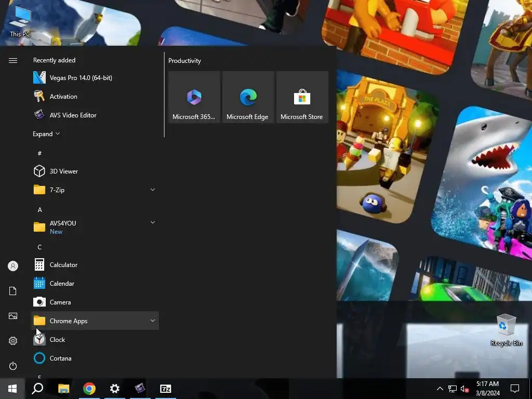Expand the Recently added list
Image resolution: width=532 pixels, height=399 pixels.
(x=46, y=134)
